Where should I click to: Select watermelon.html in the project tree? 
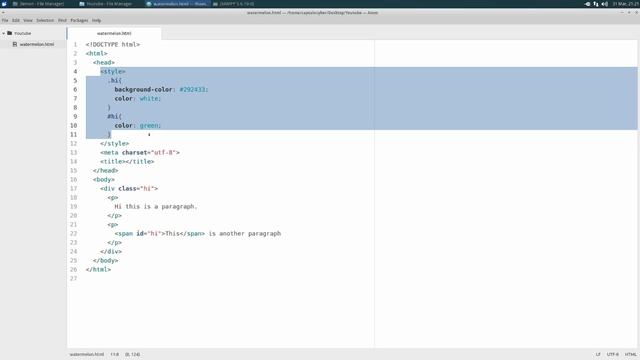point(37,44)
